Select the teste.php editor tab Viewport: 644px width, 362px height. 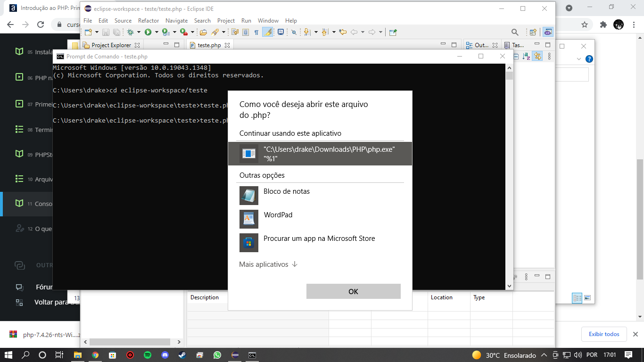pos(209,45)
